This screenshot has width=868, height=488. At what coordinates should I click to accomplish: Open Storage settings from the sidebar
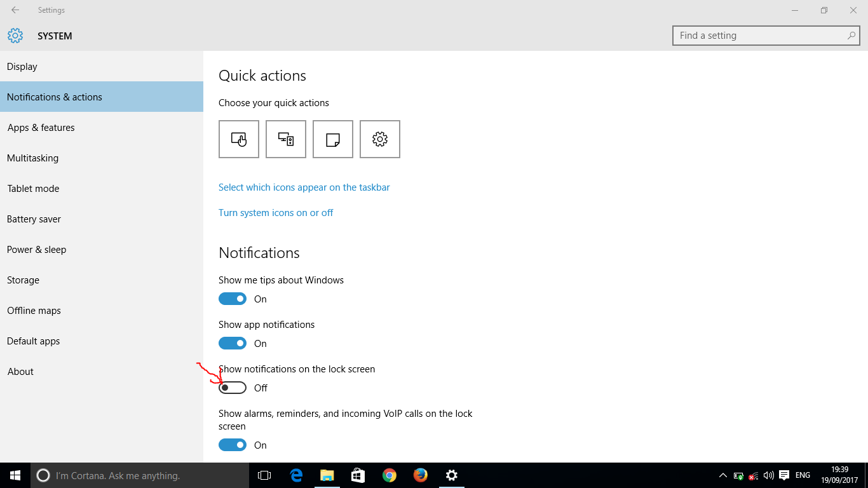coord(23,280)
